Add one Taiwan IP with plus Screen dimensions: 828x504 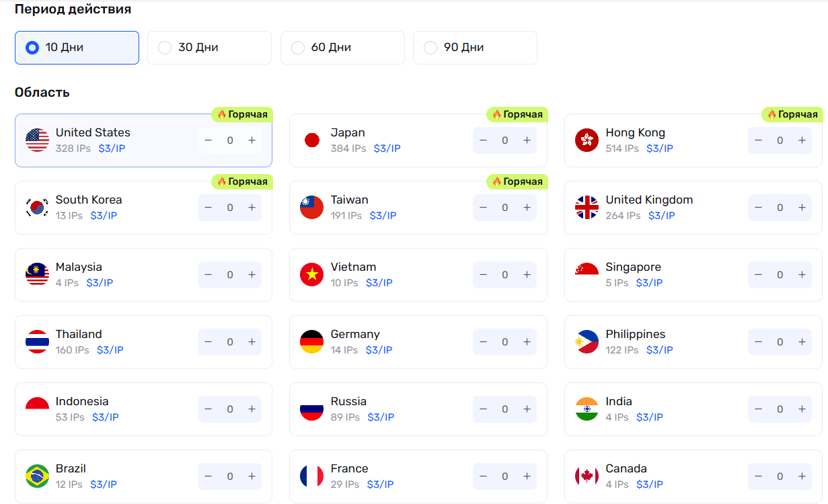[527, 208]
